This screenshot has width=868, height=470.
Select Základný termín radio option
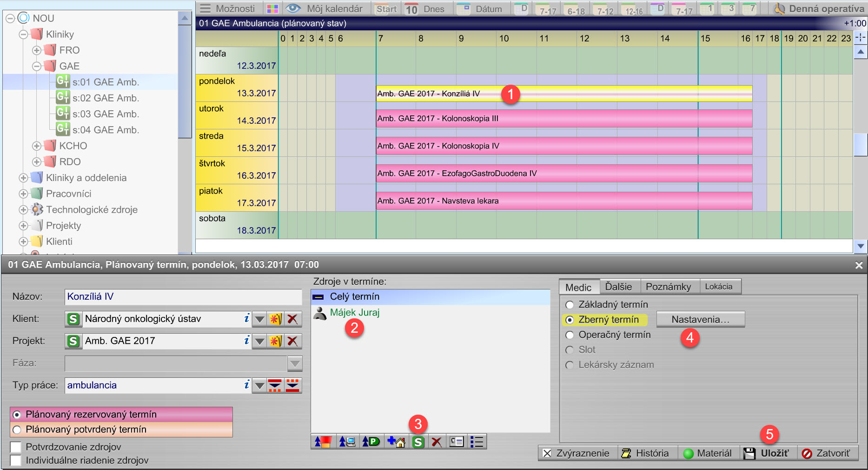(570, 305)
